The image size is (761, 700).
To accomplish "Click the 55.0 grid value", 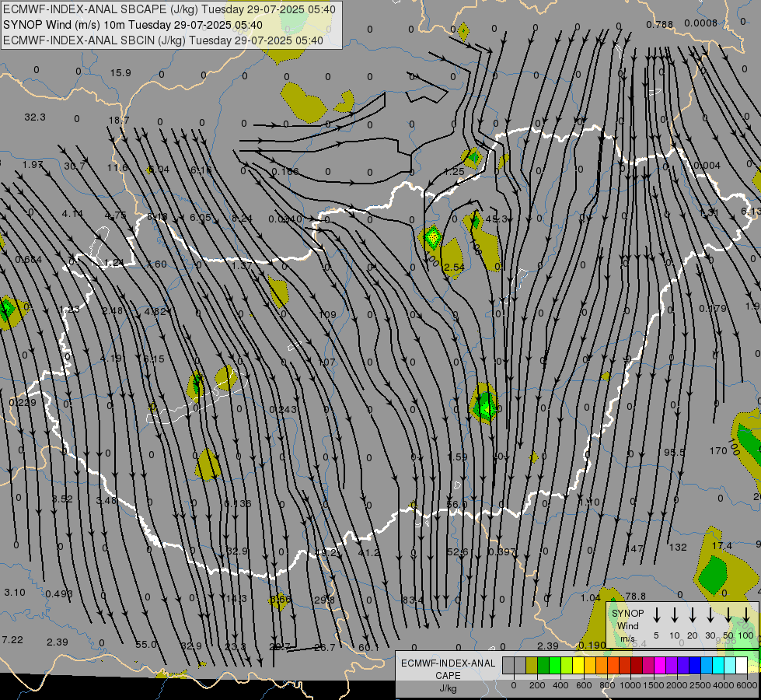I will click(146, 645).
